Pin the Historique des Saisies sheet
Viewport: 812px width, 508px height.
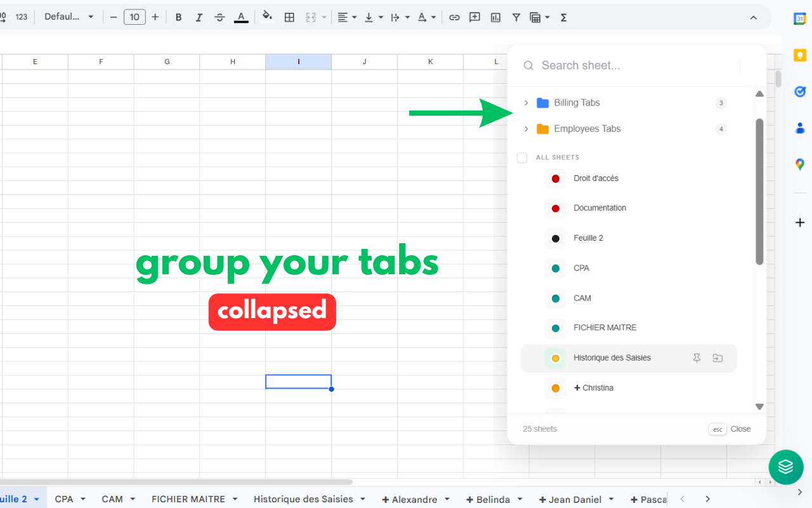tap(697, 358)
